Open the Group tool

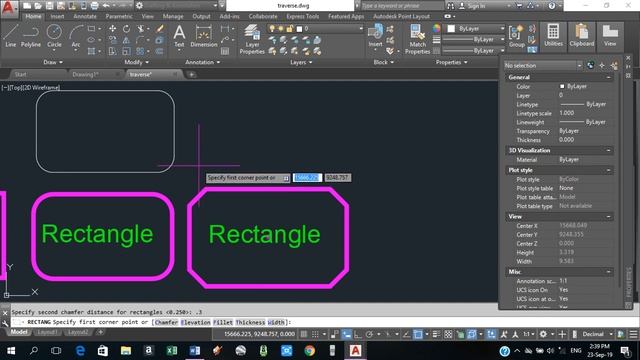(516, 37)
